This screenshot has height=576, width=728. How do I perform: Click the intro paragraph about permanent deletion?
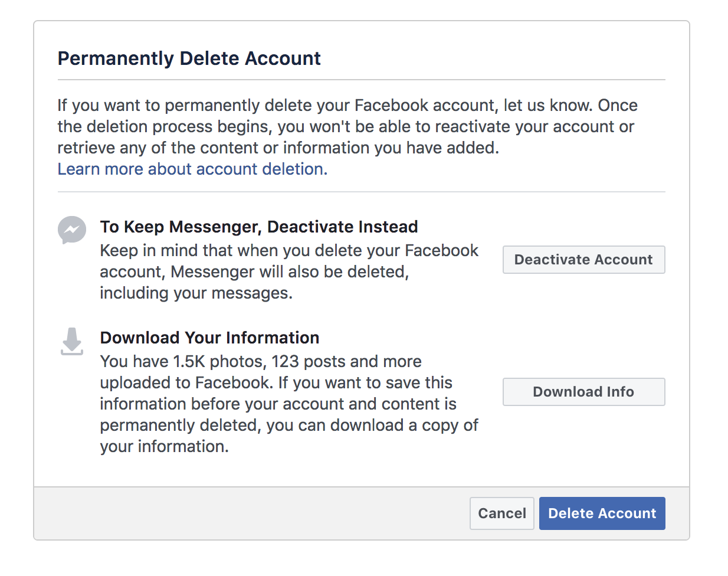[x=347, y=126]
